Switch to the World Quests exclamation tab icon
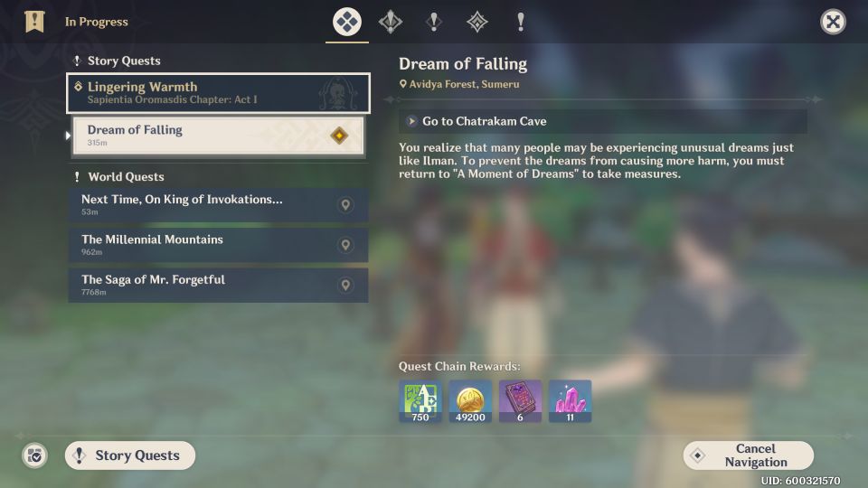 click(521, 22)
